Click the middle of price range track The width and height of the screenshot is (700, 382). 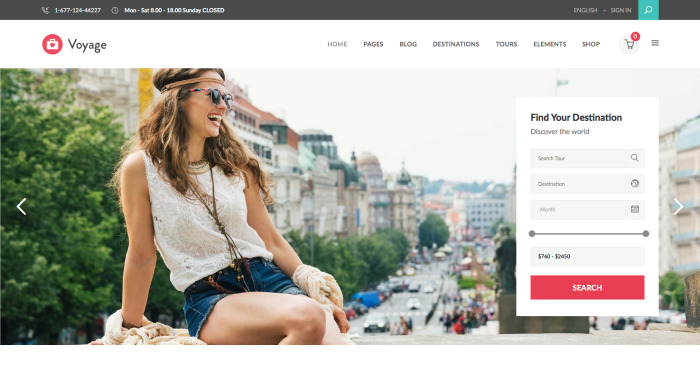pos(588,233)
